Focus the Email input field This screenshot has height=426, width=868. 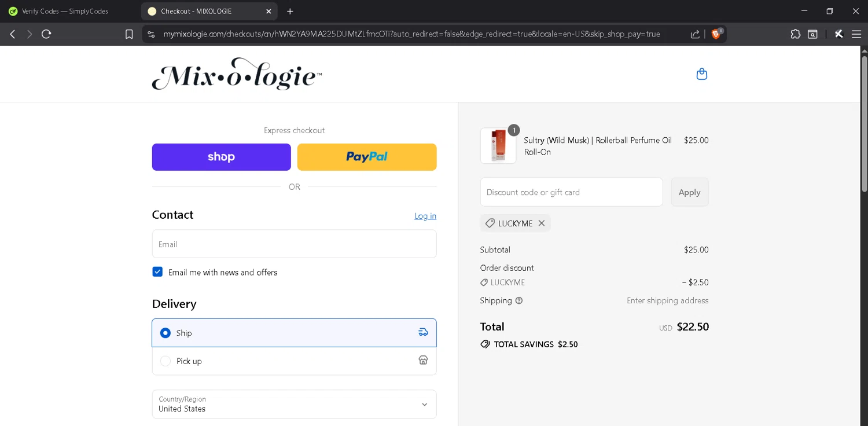[294, 244]
